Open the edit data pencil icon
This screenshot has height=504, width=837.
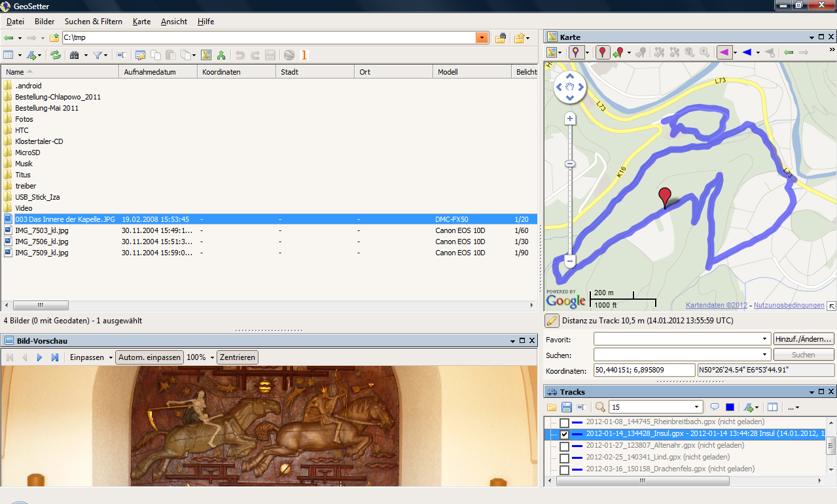click(140, 56)
